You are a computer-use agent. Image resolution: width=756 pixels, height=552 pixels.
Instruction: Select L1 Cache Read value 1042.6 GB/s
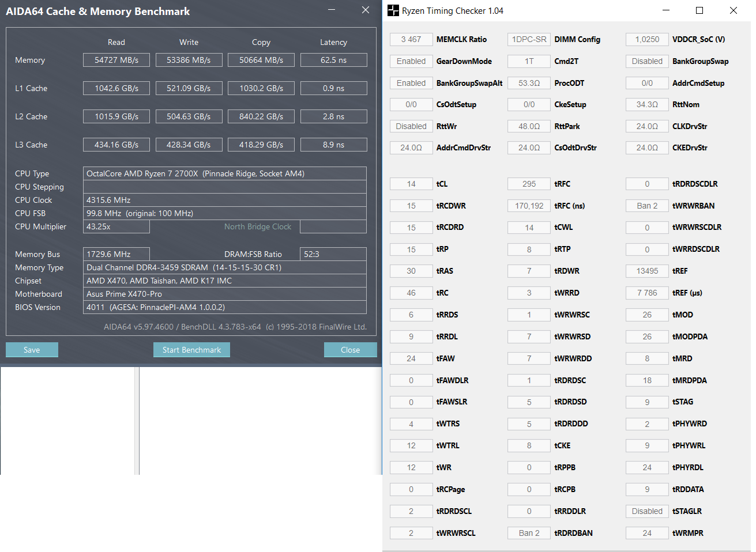click(116, 88)
